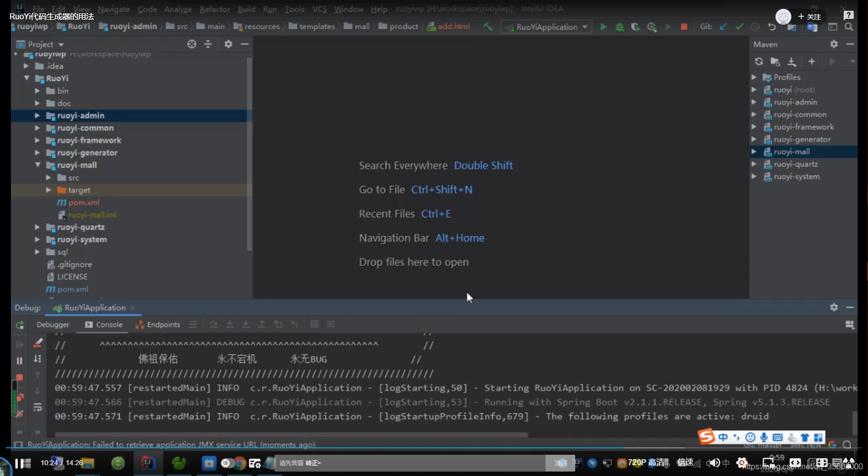Pause the program in Debug panel
Screen dimensions: 868x476
20,361
